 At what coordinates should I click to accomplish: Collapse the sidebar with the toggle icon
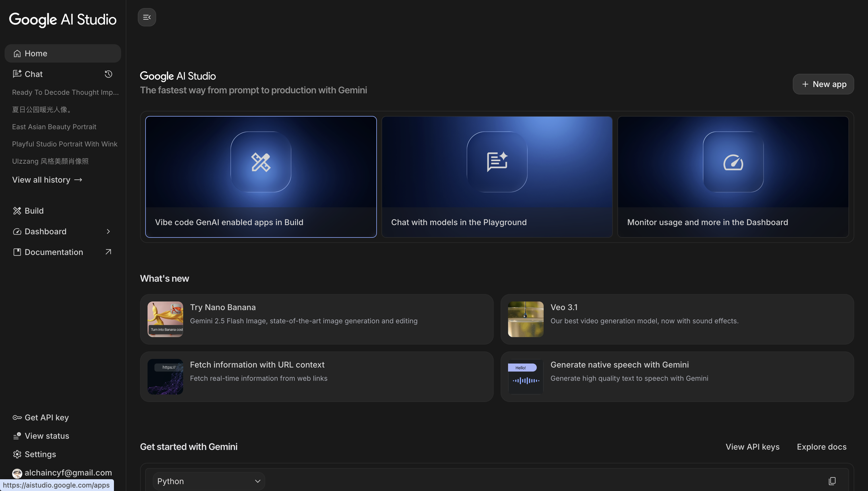click(147, 17)
